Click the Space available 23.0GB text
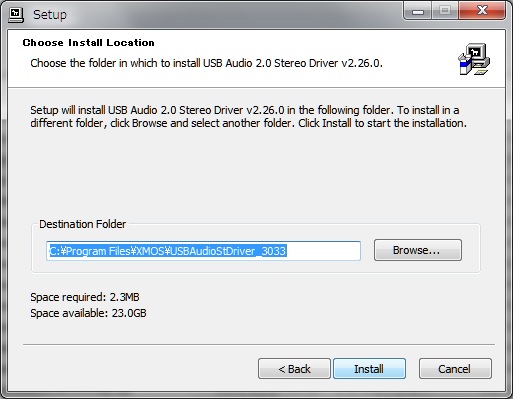This screenshot has width=523, height=408. coord(88,313)
